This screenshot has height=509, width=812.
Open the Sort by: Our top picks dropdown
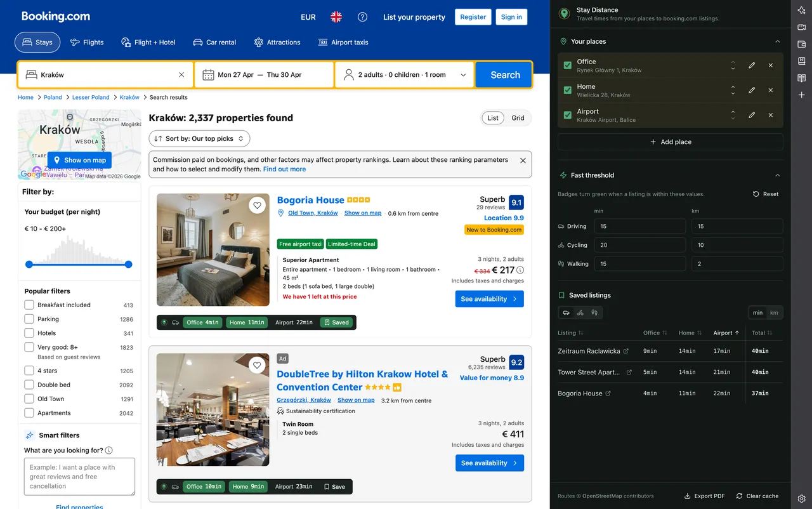[x=200, y=138]
